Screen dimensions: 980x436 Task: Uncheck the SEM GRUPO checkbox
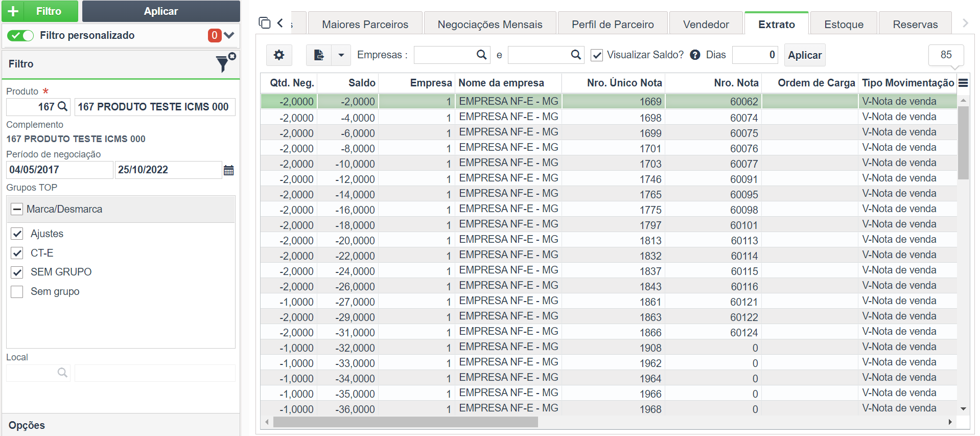point(17,272)
